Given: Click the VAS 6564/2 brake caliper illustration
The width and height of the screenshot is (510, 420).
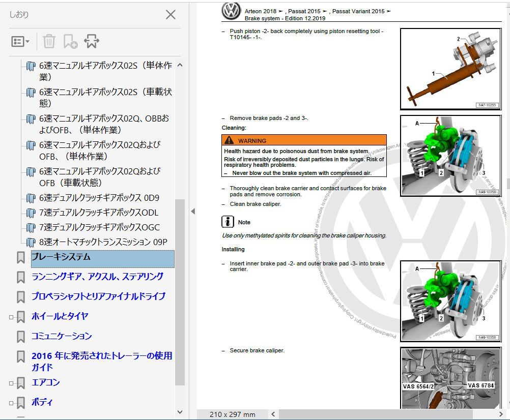Looking at the screenshot, I should (450, 378).
